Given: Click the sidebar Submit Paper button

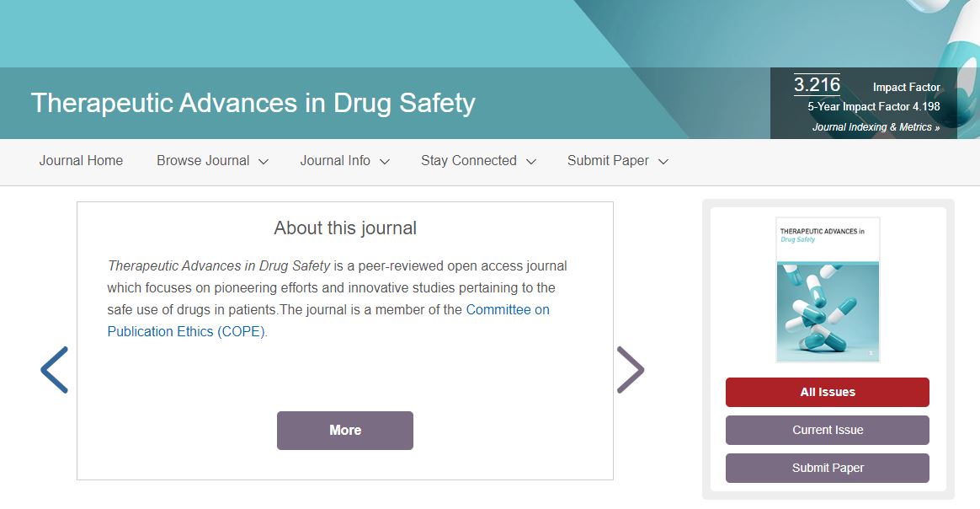Looking at the screenshot, I should coord(828,468).
